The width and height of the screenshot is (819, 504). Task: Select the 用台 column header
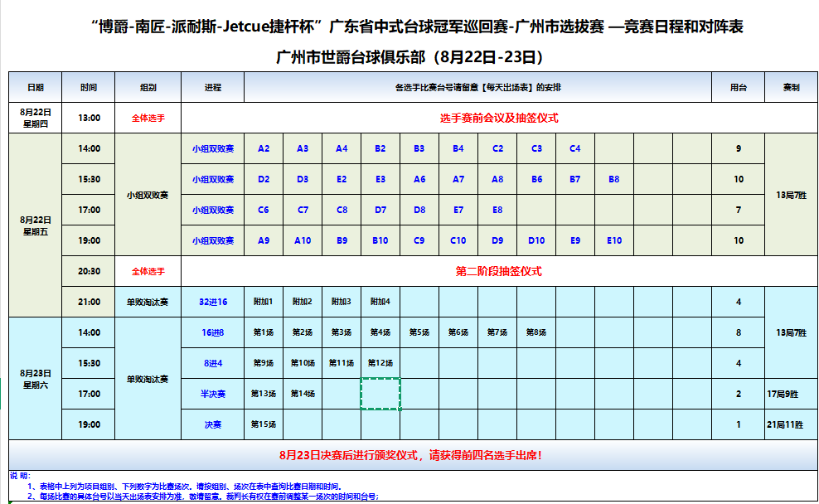point(738,87)
